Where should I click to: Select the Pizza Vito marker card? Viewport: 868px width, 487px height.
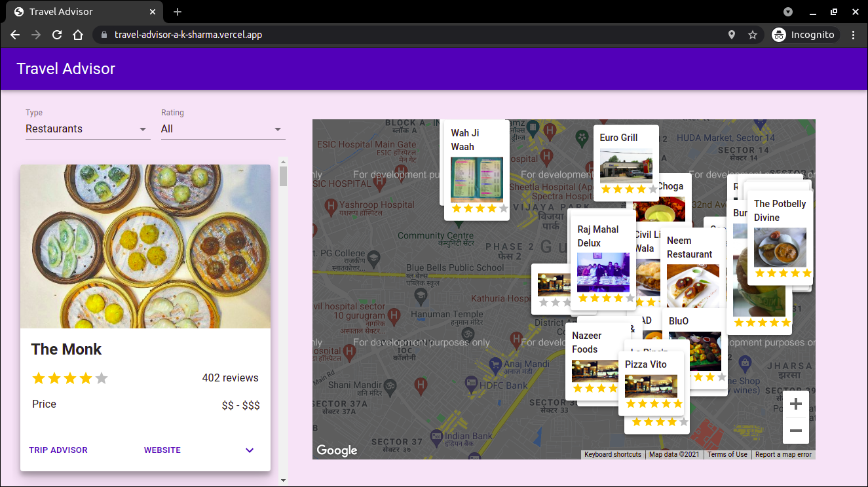pos(651,383)
